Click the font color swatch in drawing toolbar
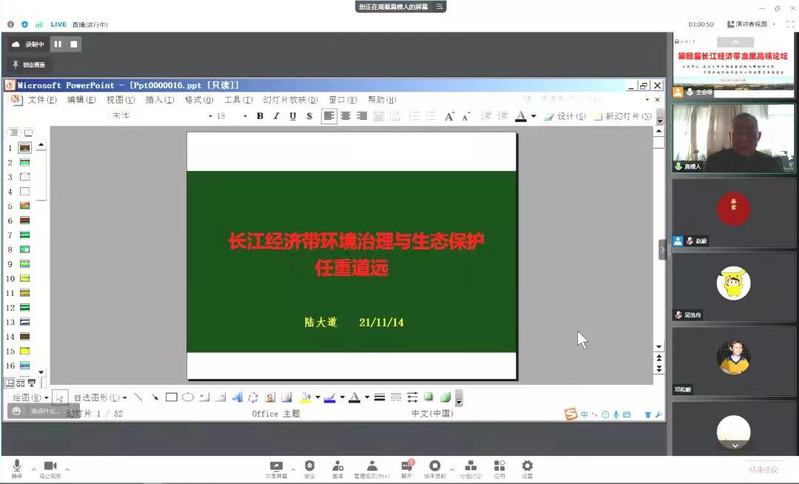The width and height of the screenshot is (799, 484). [x=354, y=397]
